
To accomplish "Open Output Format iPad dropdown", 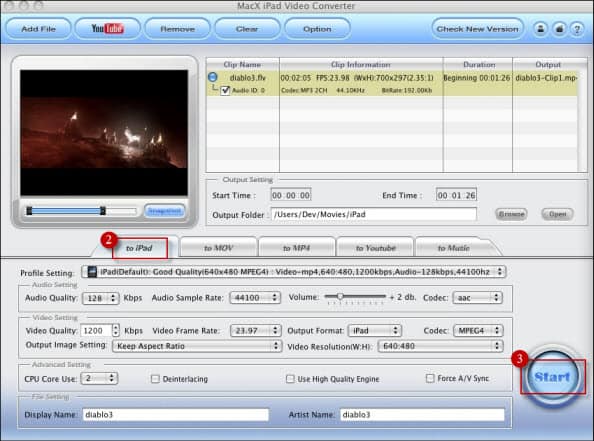I will [x=375, y=331].
